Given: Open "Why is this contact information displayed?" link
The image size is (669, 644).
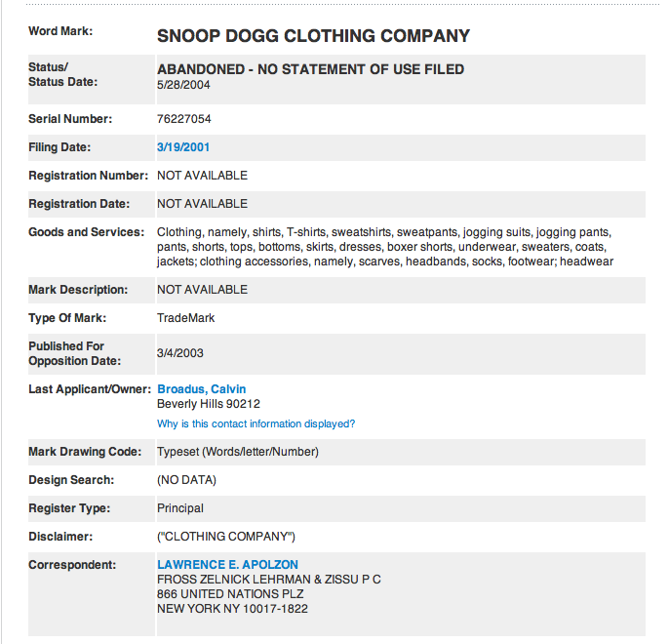Looking at the screenshot, I should pos(256,423).
